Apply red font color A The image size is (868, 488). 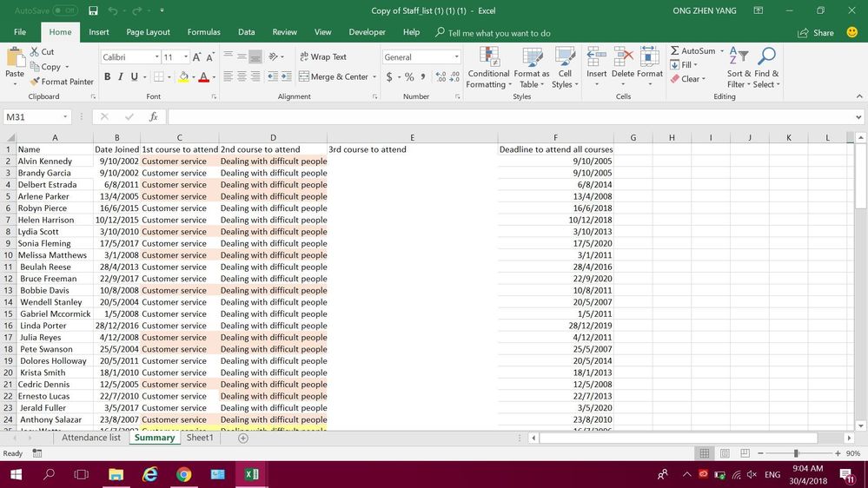pos(203,77)
